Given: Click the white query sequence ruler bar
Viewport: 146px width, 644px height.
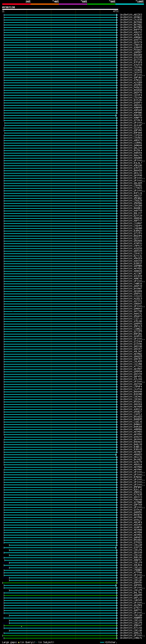Looking at the screenshot, I should tap(60, 10).
